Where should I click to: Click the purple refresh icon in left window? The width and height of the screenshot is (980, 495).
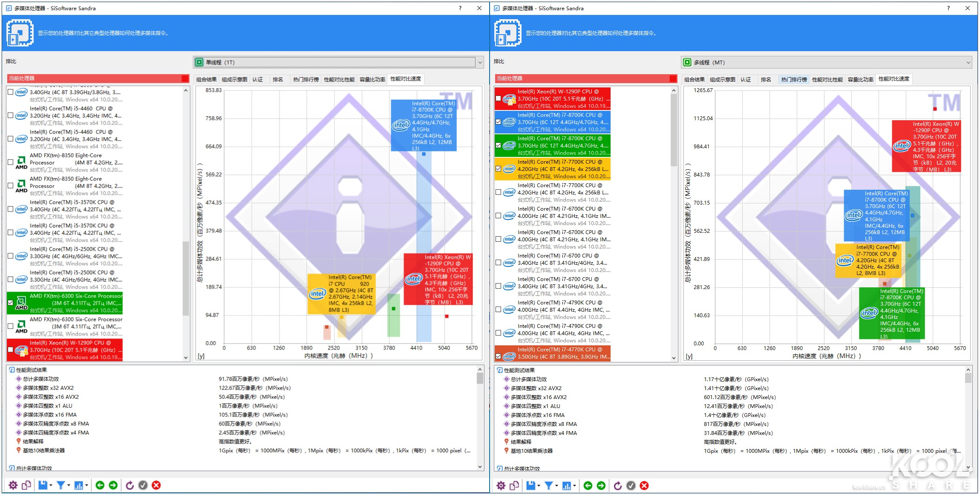(130, 485)
